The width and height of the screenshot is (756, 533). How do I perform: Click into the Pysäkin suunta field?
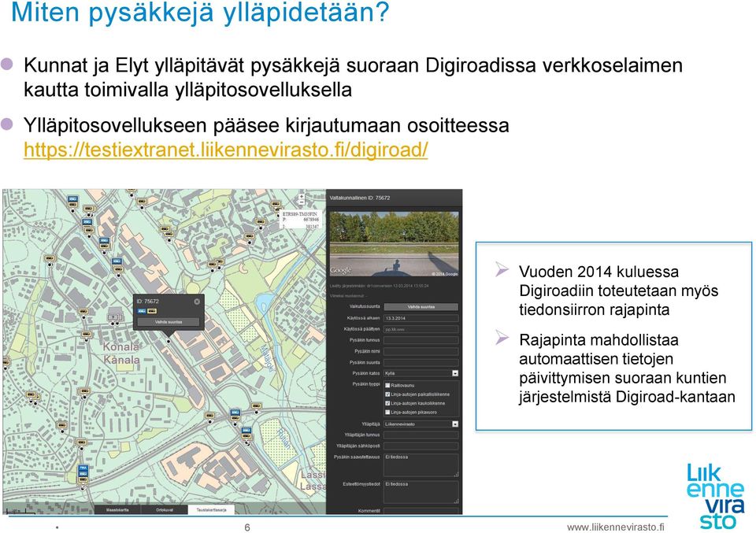coord(421,362)
